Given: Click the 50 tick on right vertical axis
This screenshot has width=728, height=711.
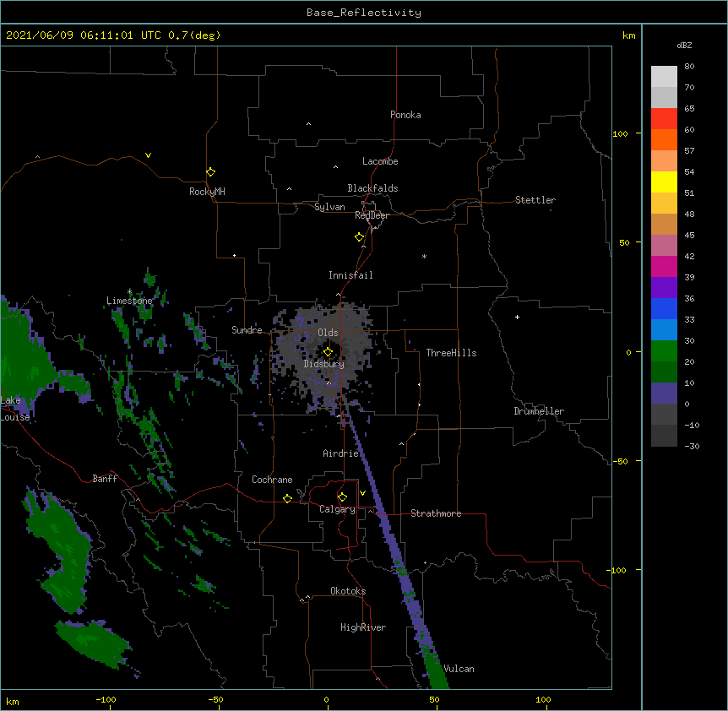Looking at the screenshot, I should tap(624, 242).
